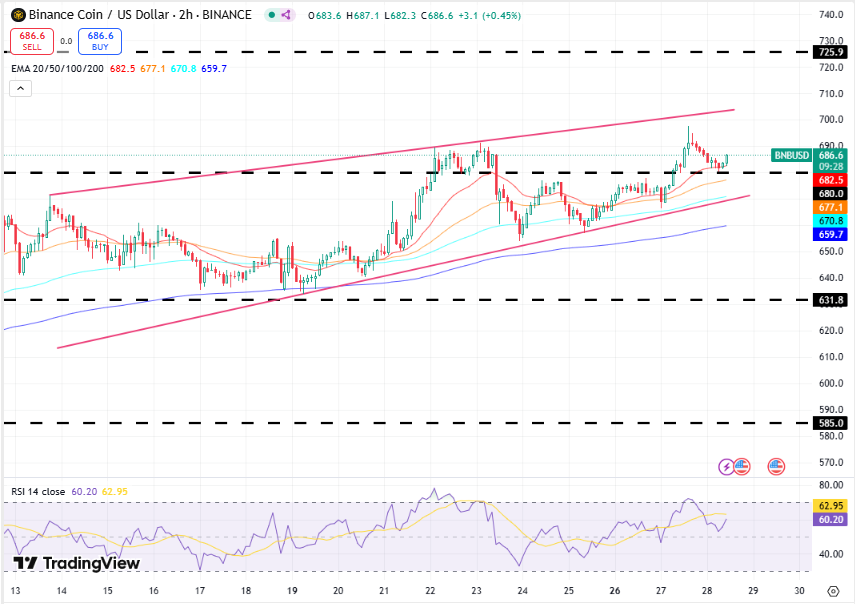855x604 pixels.
Task: Click the 680.0 horizontal line price label
Action: click(830, 194)
